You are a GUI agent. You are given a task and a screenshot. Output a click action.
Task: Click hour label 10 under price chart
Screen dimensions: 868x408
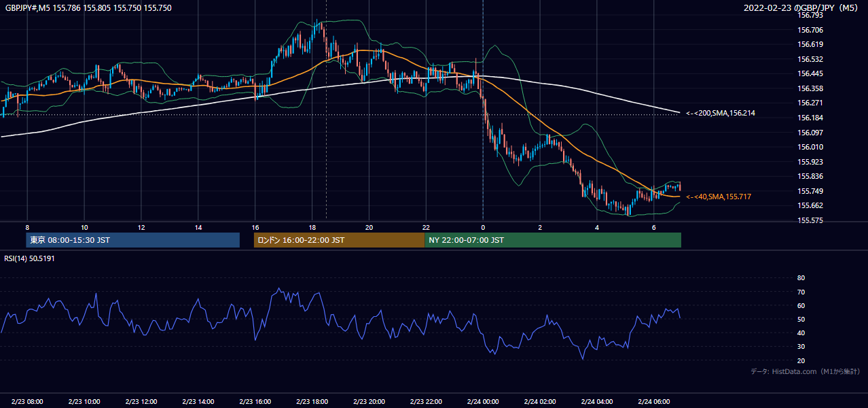pyautogui.click(x=84, y=227)
